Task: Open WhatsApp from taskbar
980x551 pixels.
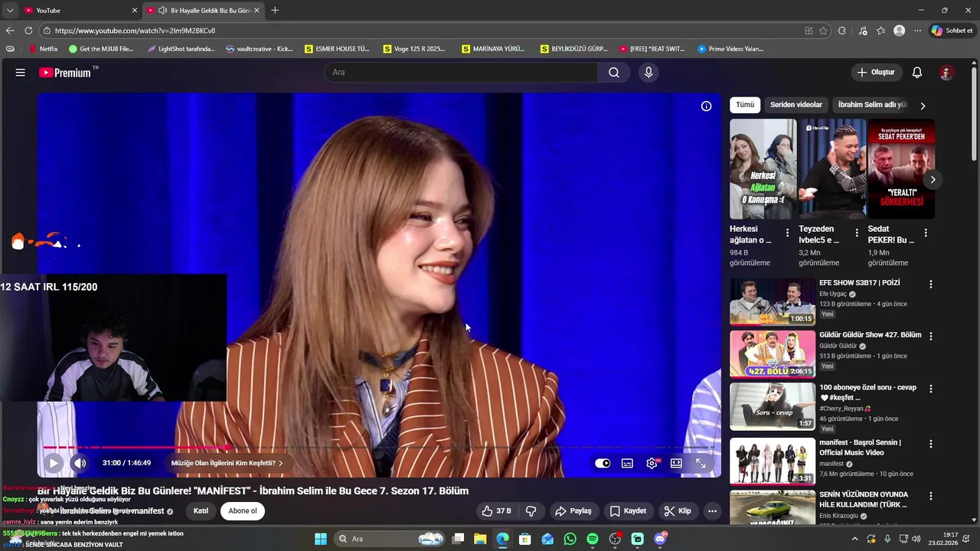Action: click(x=570, y=539)
